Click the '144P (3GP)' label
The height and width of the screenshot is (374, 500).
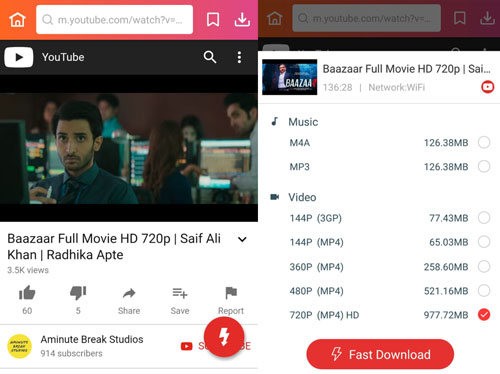[316, 218]
